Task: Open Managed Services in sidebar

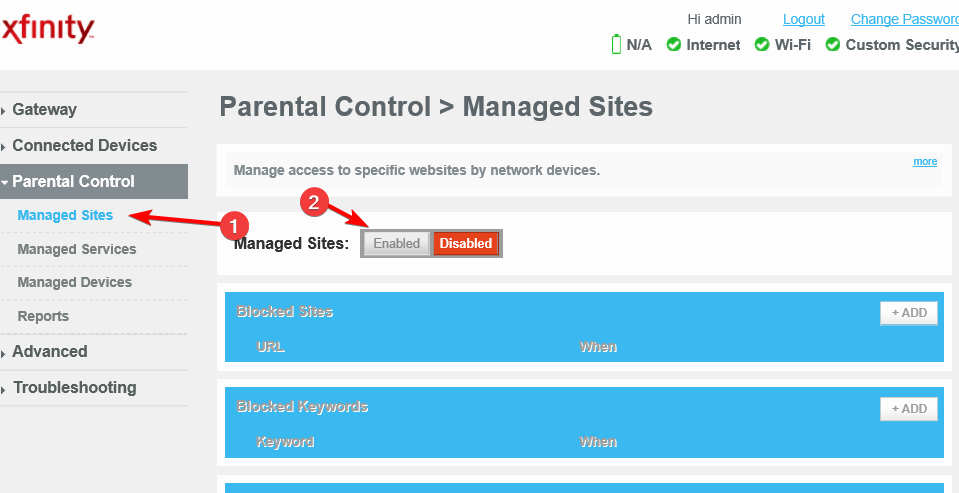Action: (x=76, y=250)
